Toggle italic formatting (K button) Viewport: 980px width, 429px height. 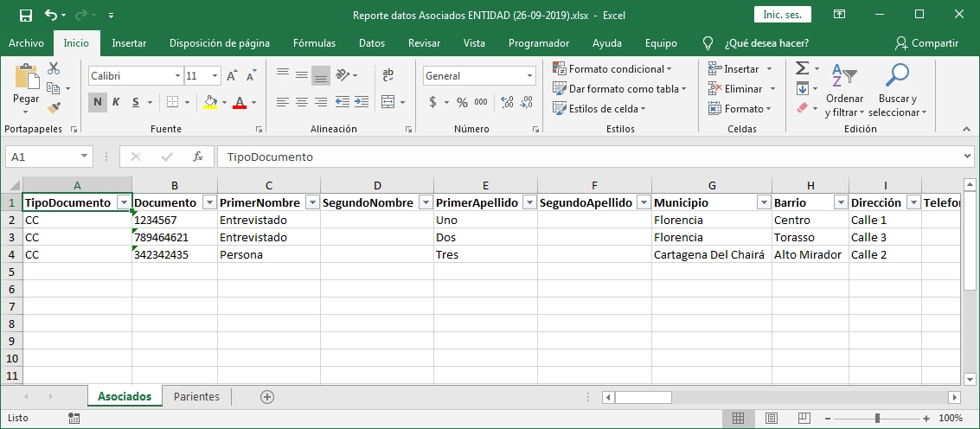pyautogui.click(x=117, y=102)
